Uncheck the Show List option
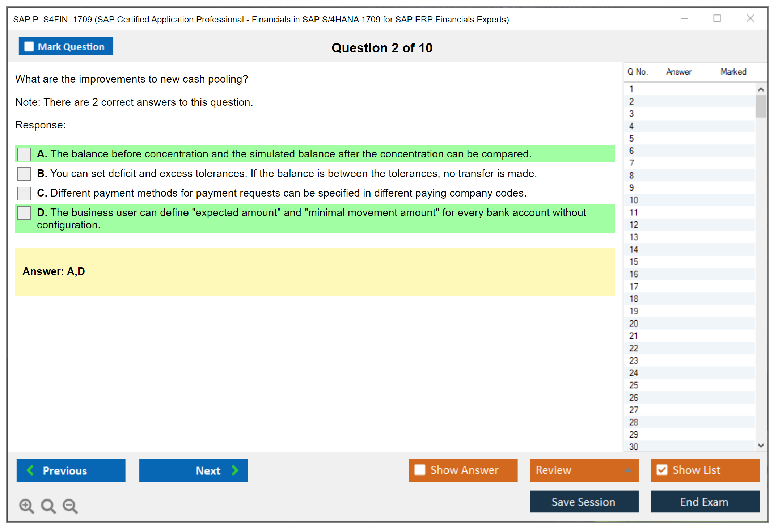Image resolution: width=778 pixels, height=532 pixels. [662, 470]
